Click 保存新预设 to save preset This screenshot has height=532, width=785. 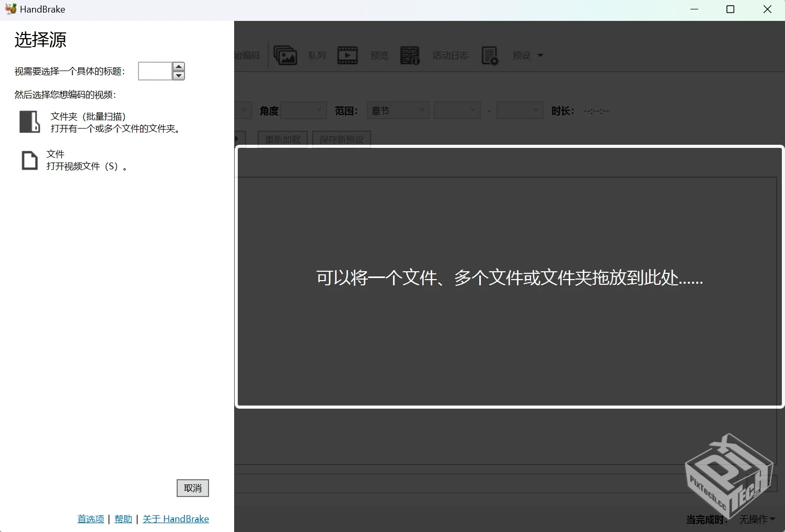coord(341,139)
